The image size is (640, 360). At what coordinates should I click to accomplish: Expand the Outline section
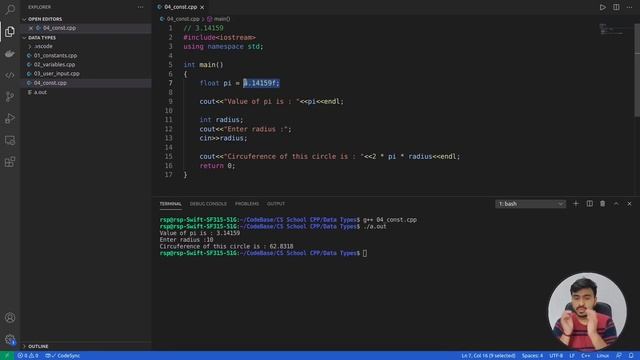38,346
